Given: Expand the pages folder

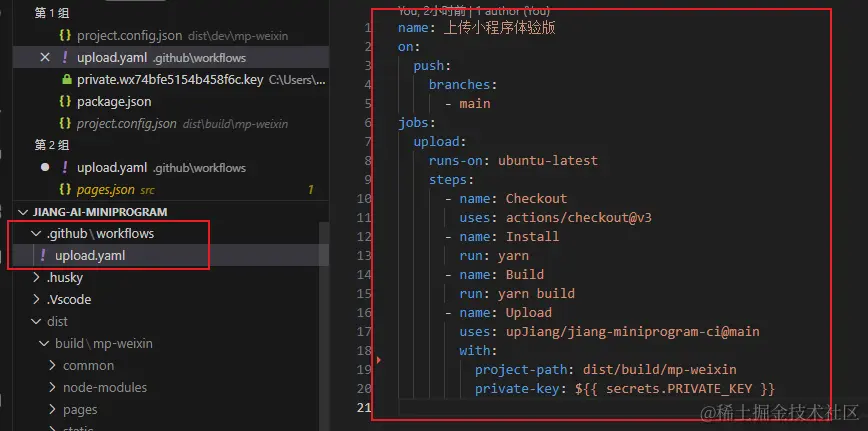Looking at the screenshot, I should tap(53, 409).
